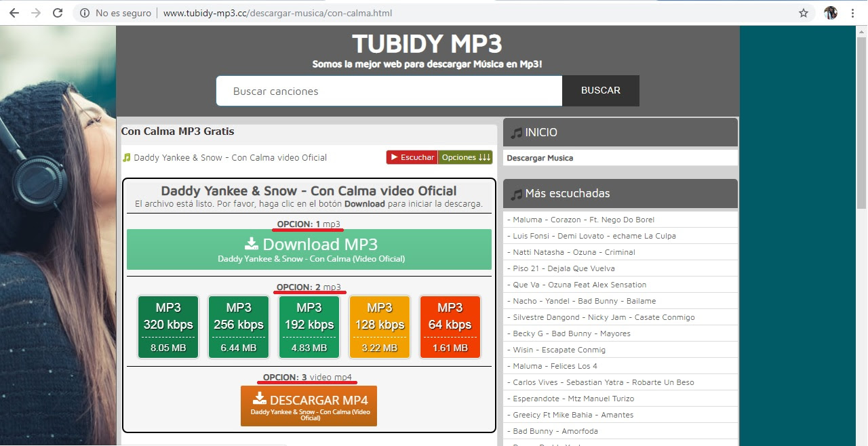Expand the Opciones dropdown button
The width and height of the screenshot is (868, 446).
[x=466, y=157]
